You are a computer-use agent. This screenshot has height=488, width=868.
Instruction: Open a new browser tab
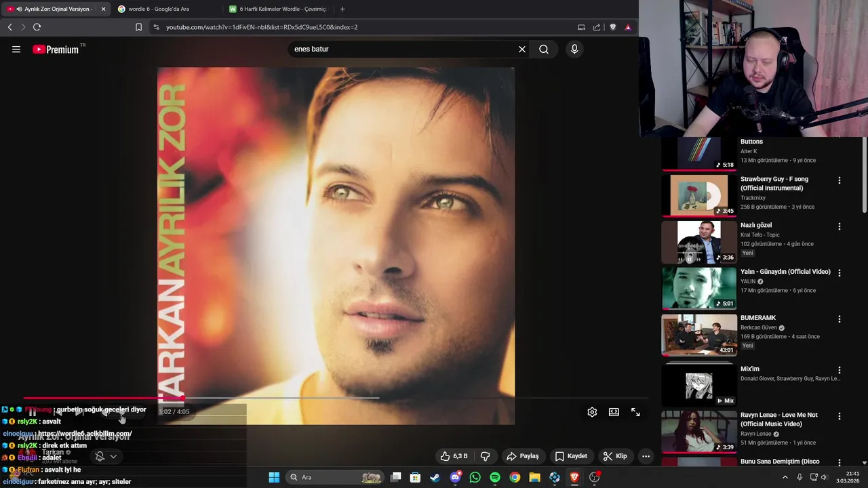(342, 9)
